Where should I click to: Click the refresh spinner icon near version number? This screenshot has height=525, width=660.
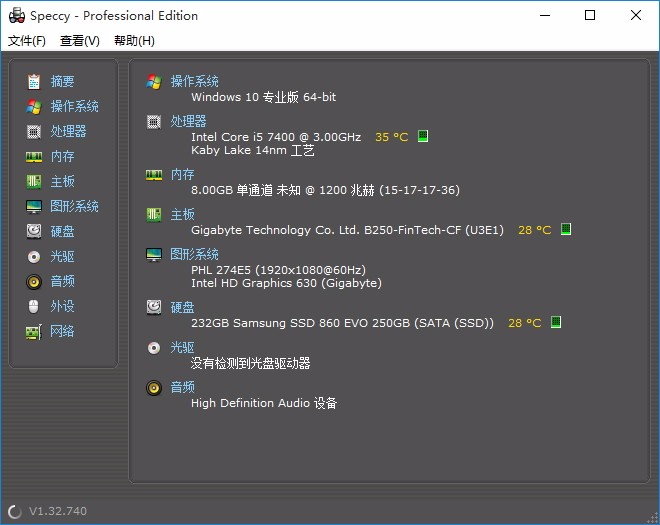pos(15,512)
